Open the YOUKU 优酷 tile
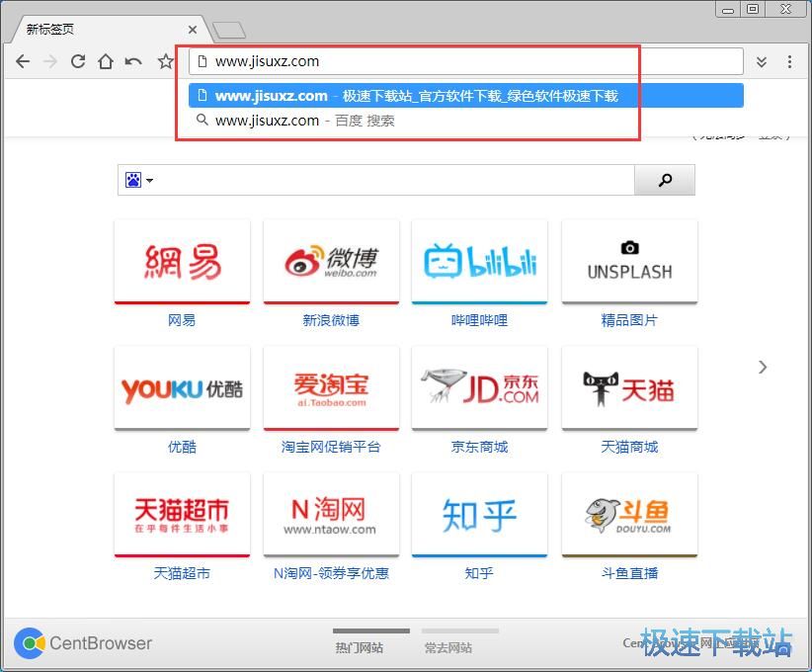 point(182,388)
